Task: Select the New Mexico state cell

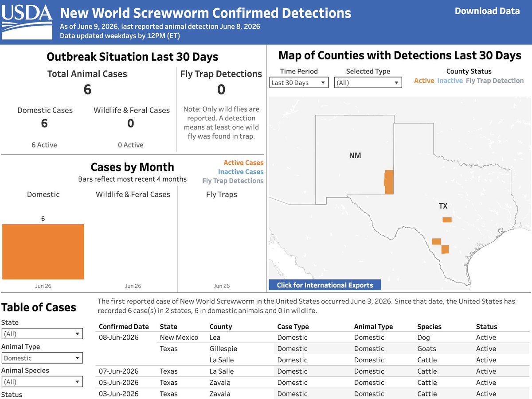Action: pos(179,337)
